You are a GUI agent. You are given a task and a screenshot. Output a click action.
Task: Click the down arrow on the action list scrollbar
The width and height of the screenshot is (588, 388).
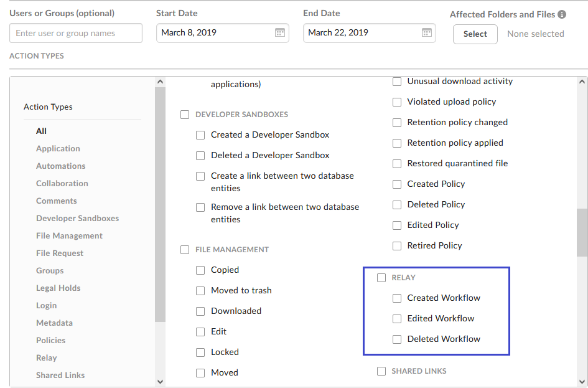tap(161, 381)
